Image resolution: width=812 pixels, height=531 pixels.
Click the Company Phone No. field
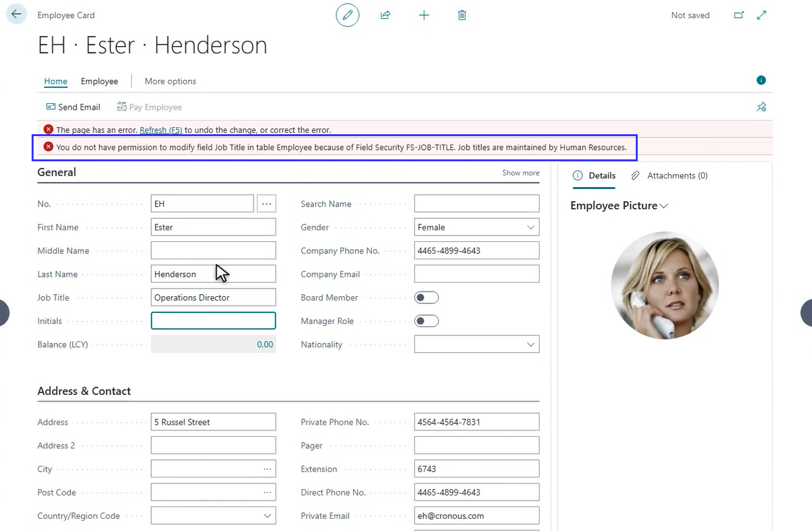476,250
